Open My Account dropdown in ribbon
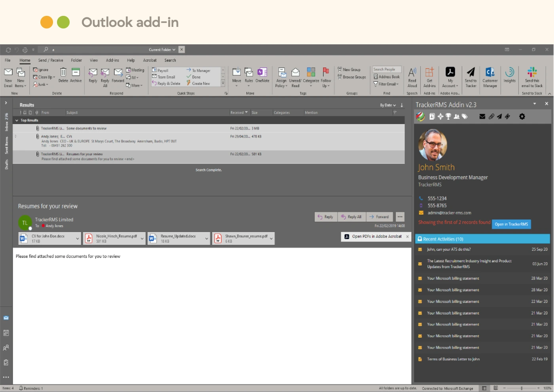 450,78
